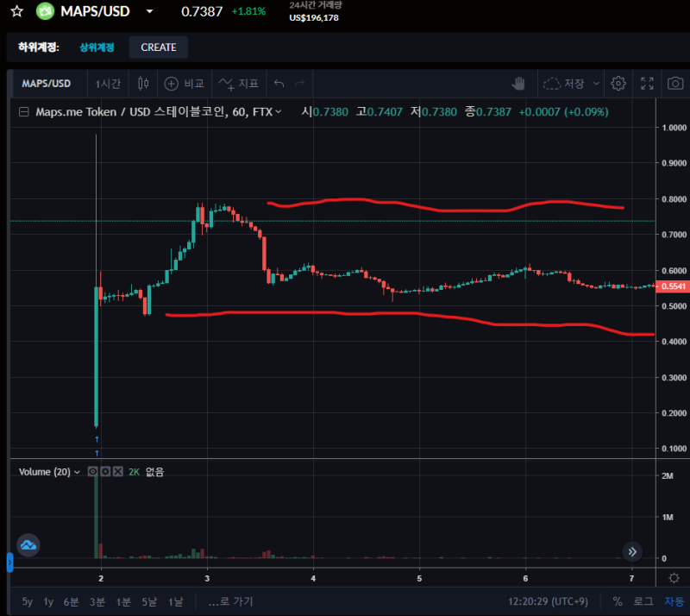Open the Volume (20) indicator dropdown
Viewport: 690px width, 616px height.
[78, 472]
